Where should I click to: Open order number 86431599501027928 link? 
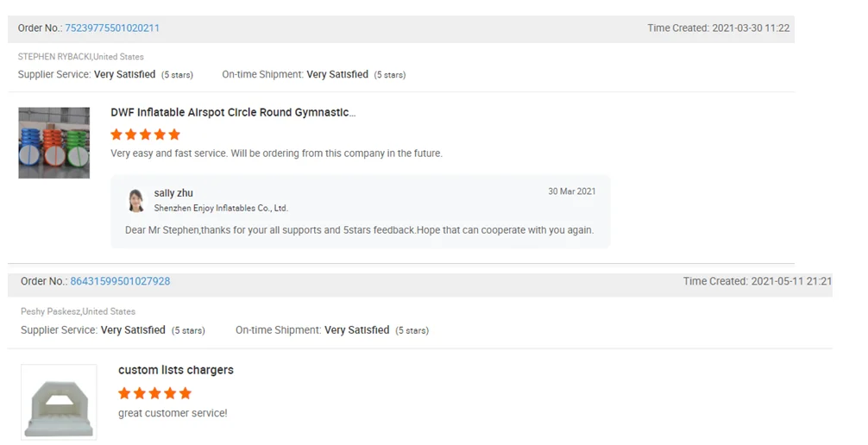120,281
